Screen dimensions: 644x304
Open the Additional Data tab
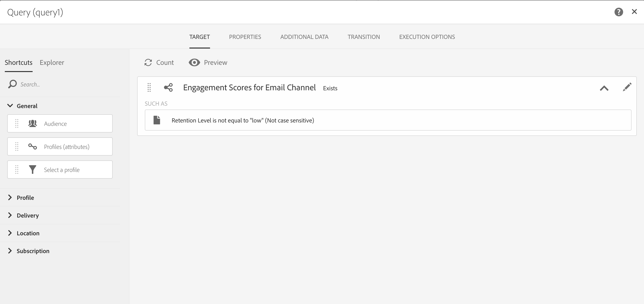(304, 37)
